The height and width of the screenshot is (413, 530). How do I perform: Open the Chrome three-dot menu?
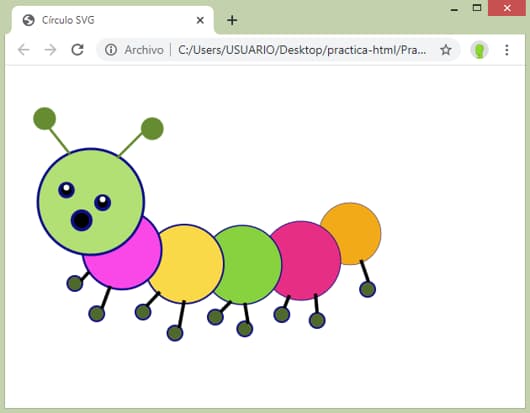click(x=506, y=50)
